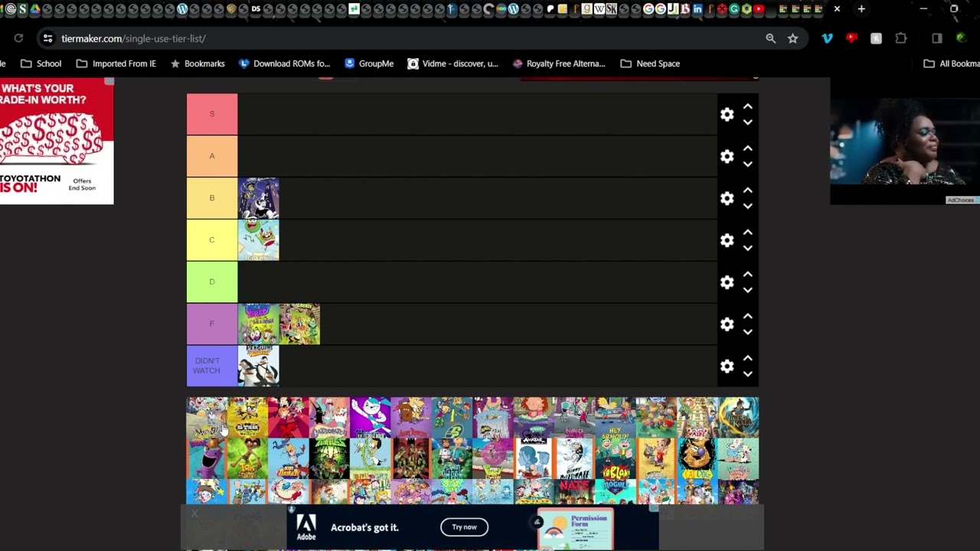Pick the Ka-Blam thumbnail from pool
980x551 pixels.
tap(616, 458)
